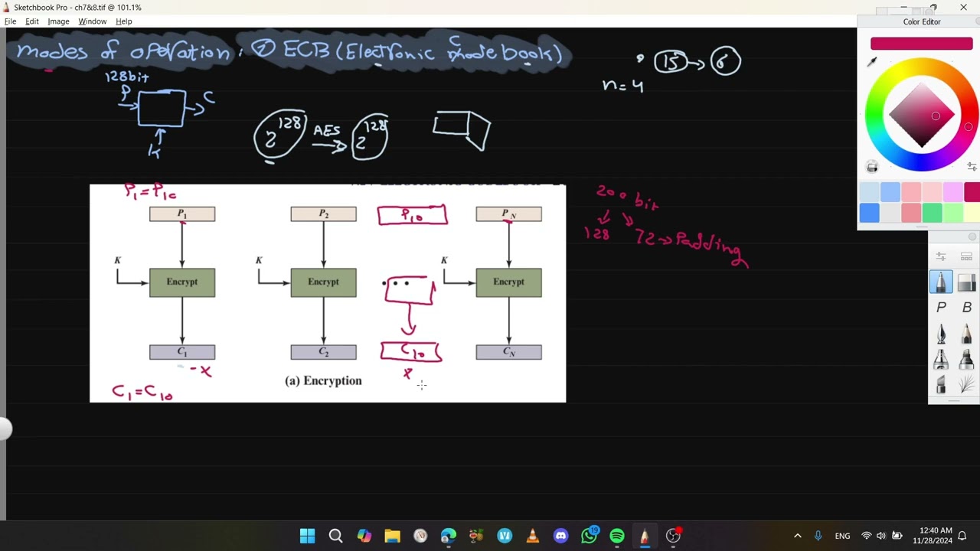The image size is (980, 551).
Task: Select the eraser brush
Action: (966, 282)
